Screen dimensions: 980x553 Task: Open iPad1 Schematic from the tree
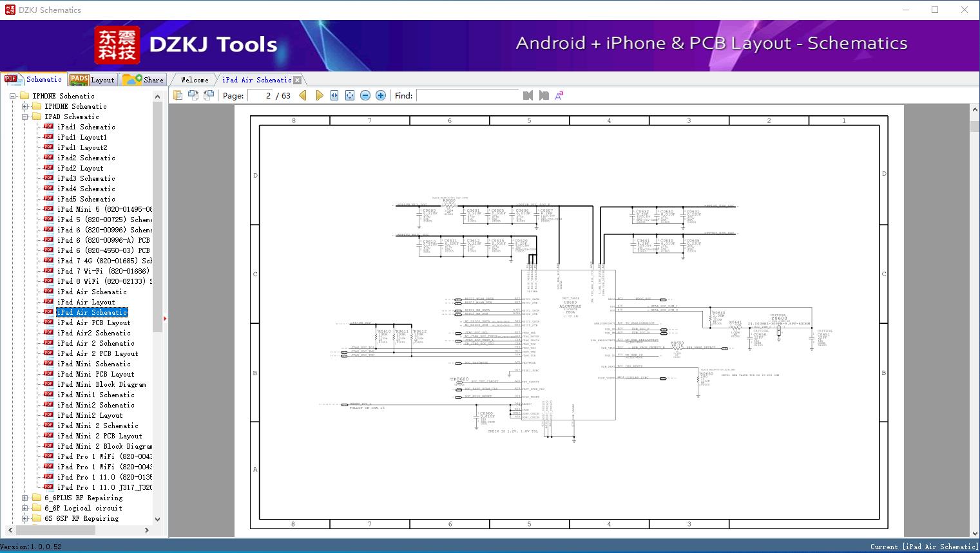pos(86,127)
